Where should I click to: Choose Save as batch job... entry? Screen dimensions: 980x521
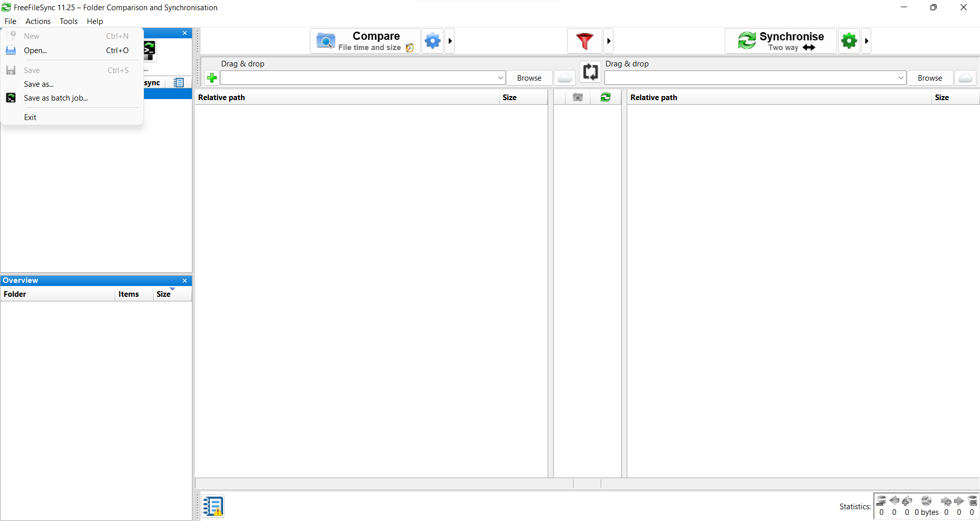[72, 98]
